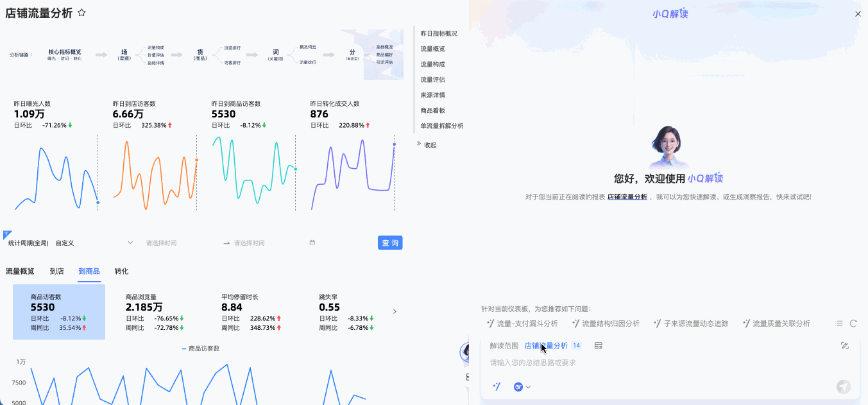Select the 商品访客数 metric card
868x405 pixels.
[59, 312]
